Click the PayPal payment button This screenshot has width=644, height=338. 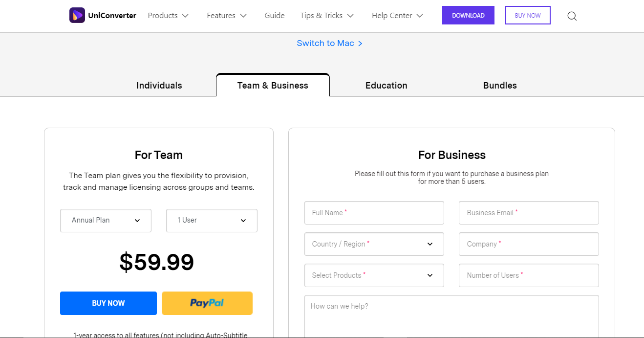coord(207,303)
